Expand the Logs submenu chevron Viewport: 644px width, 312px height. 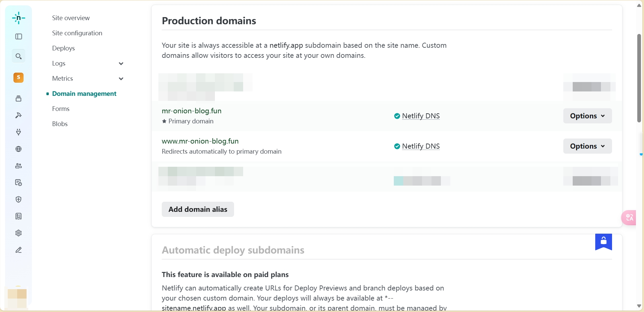[121, 64]
